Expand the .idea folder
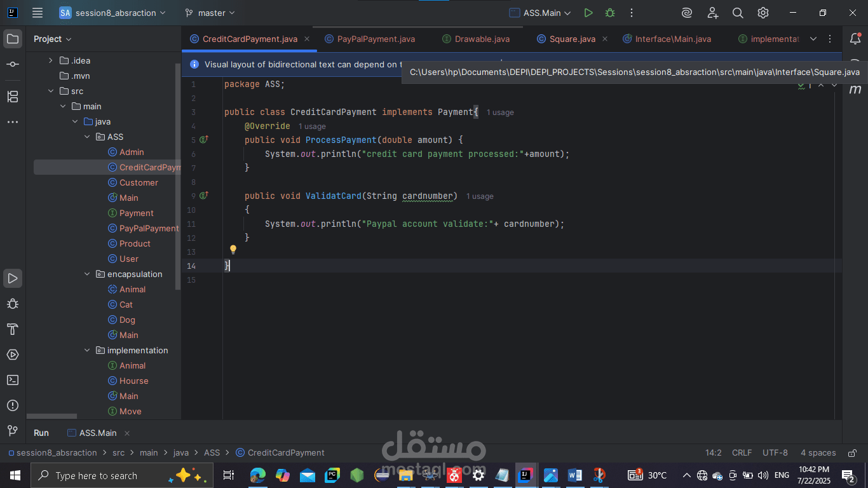The image size is (868, 488). click(51, 61)
